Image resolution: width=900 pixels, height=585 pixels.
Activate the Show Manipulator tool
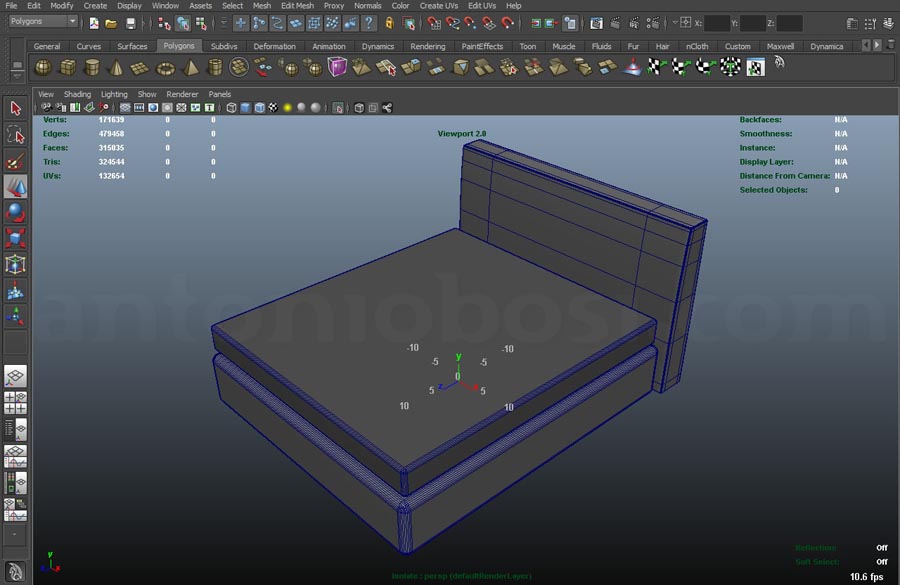(x=15, y=316)
